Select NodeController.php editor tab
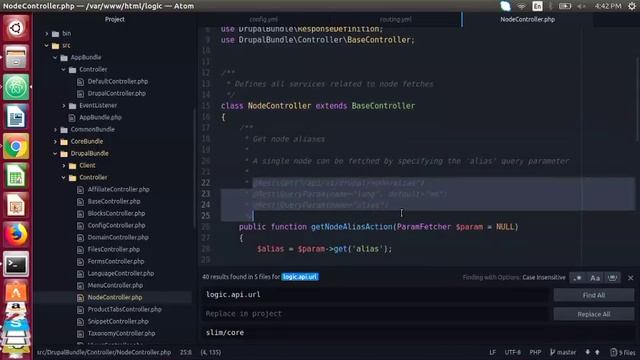The height and width of the screenshot is (360, 640). tap(527, 19)
